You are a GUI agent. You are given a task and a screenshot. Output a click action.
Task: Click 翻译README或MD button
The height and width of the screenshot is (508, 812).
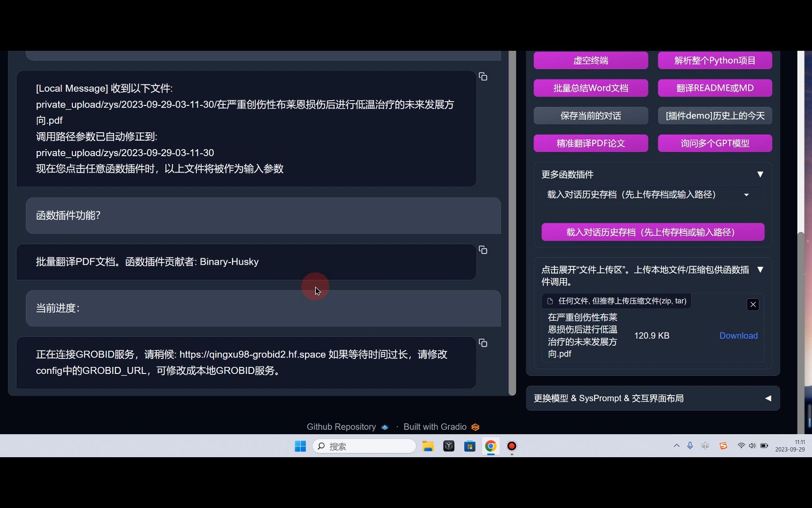pyautogui.click(x=715, y=88)
